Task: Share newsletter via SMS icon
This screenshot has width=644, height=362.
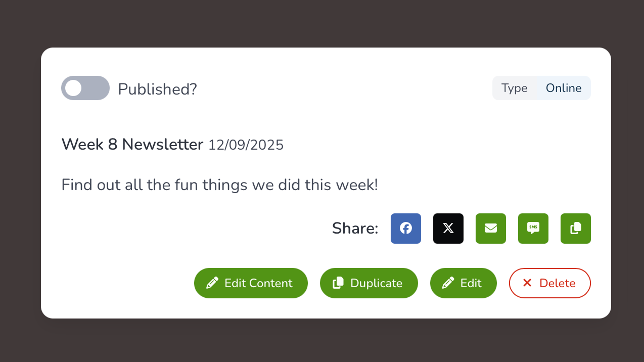Action: coord(533,229)
